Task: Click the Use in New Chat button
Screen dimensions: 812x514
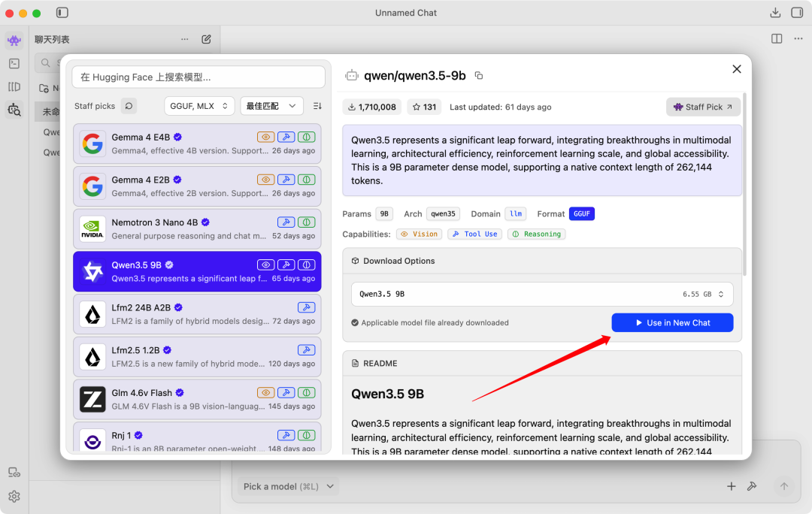Action: pyautogui.click(x=672, y=322)
